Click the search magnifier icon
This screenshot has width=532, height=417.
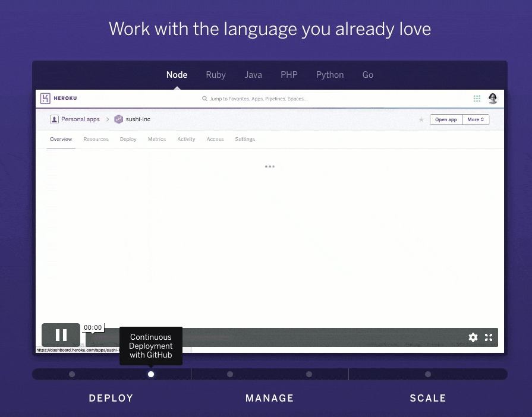(x=204, y=99)
